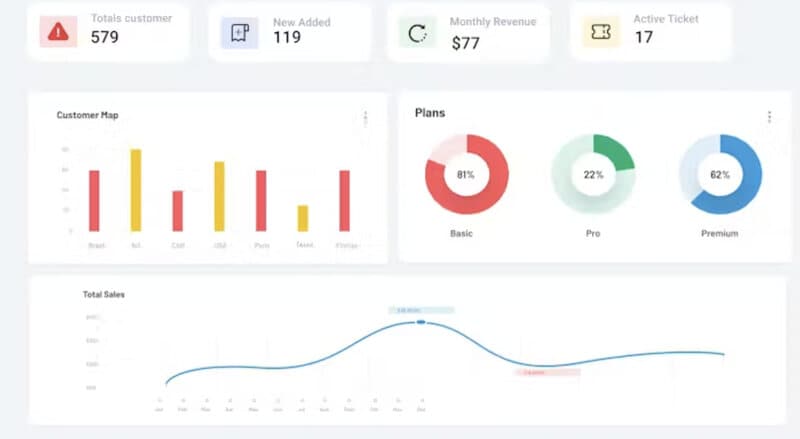Image resolution: width=800 pixels, height=439 pixels.
Task: Select the Basic plan label
Action: click(461, 233)
